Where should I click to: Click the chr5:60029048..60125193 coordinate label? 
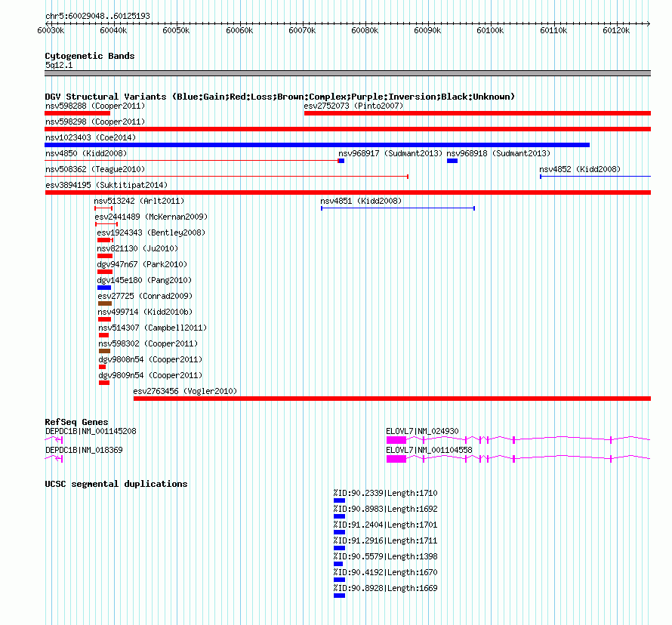tap(97, 17)
